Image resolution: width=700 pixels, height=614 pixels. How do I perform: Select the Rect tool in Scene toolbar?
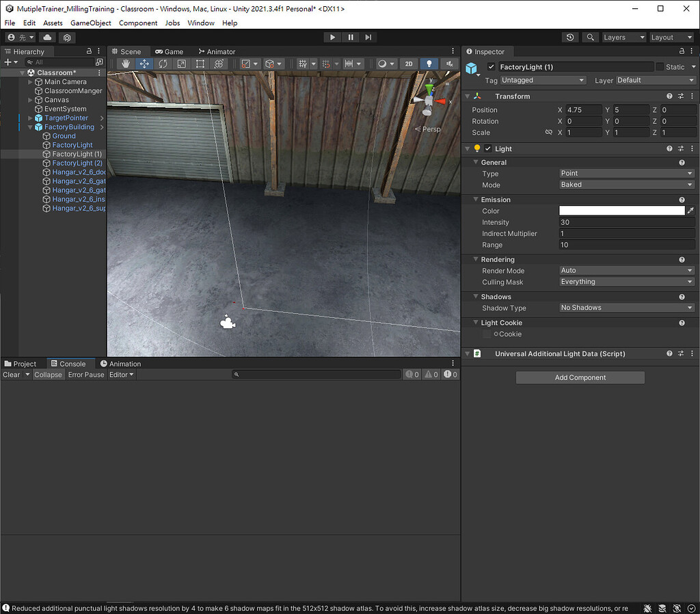[200, 64]
